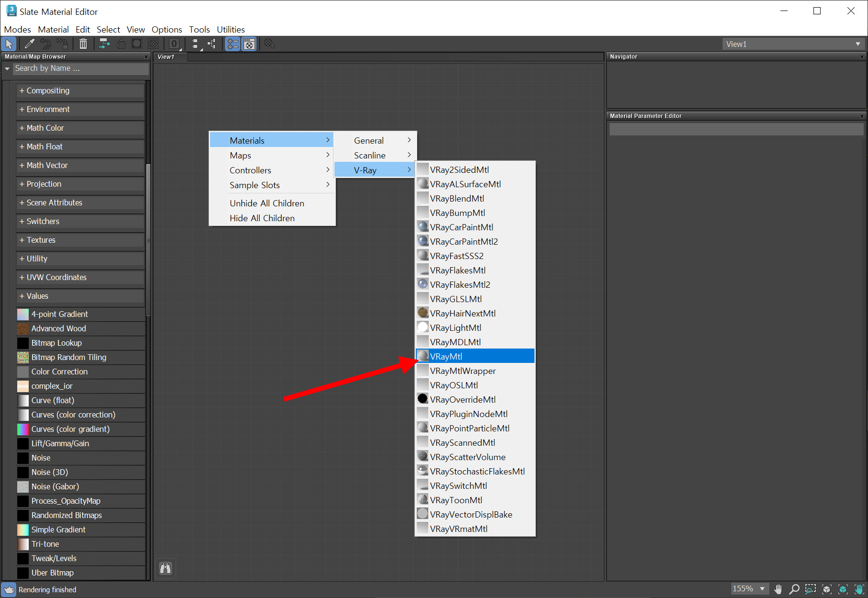Select VRayOverrideMtl material
This screenshot has height=598, width=868.
[x=475, y=399]
